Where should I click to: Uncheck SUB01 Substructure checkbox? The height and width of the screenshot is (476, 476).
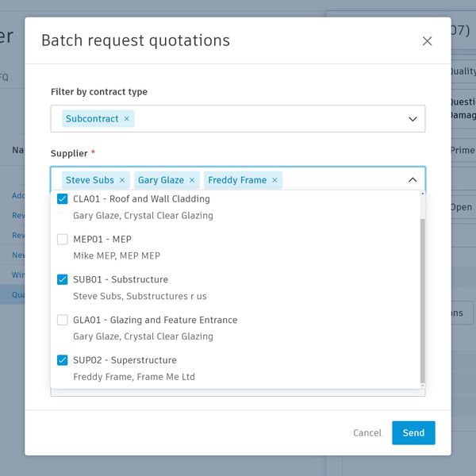point(63,279)
